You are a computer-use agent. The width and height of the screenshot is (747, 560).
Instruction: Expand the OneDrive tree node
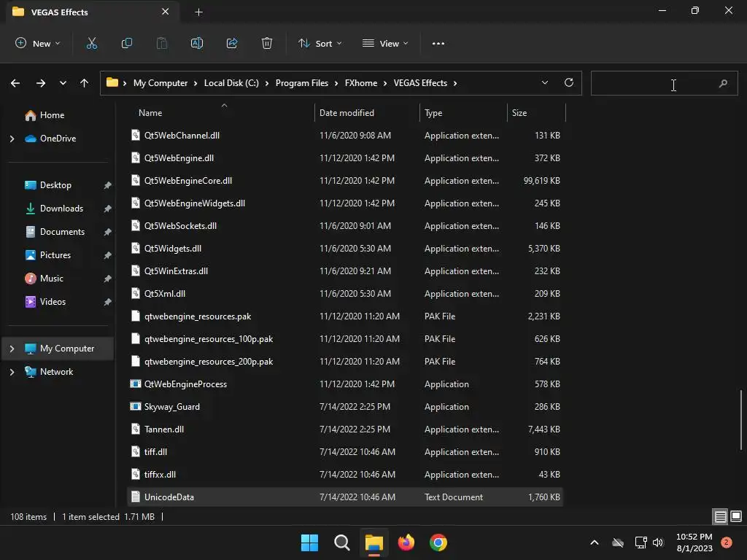click(12, 139)
